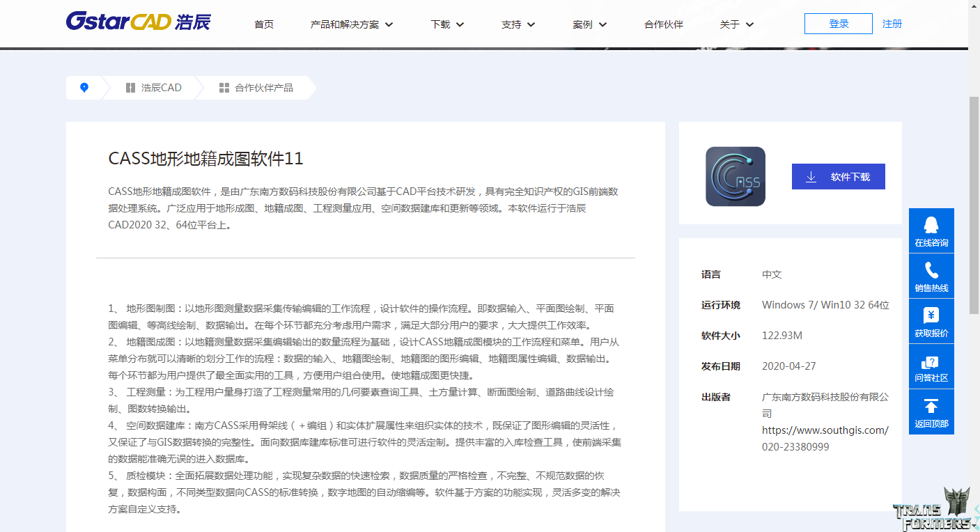Open 在线咨询 online consultation widget
Screen dimensions: 980x532
[x=931, y=230]
